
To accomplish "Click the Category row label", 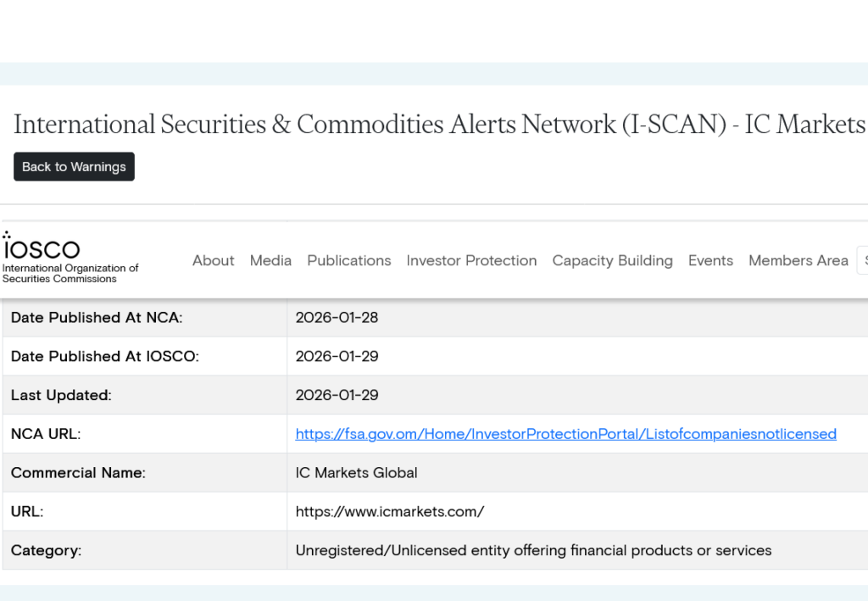I will [46, 551].
